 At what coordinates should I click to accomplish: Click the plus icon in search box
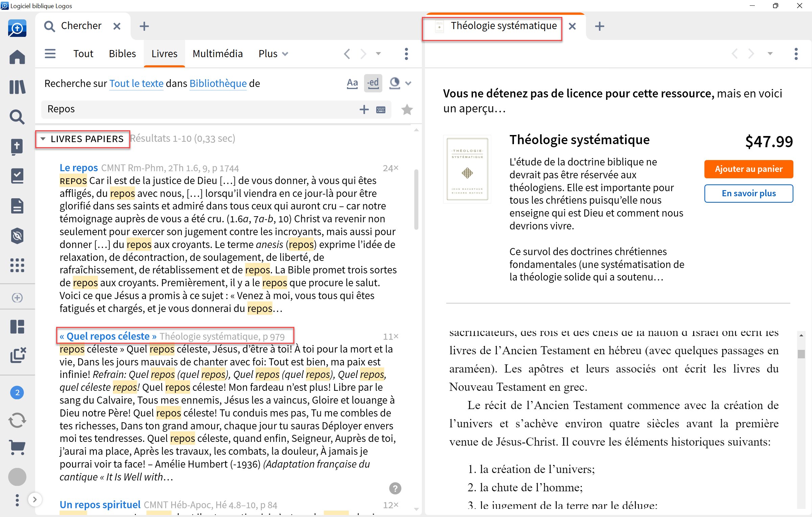(x=364, y=109)
